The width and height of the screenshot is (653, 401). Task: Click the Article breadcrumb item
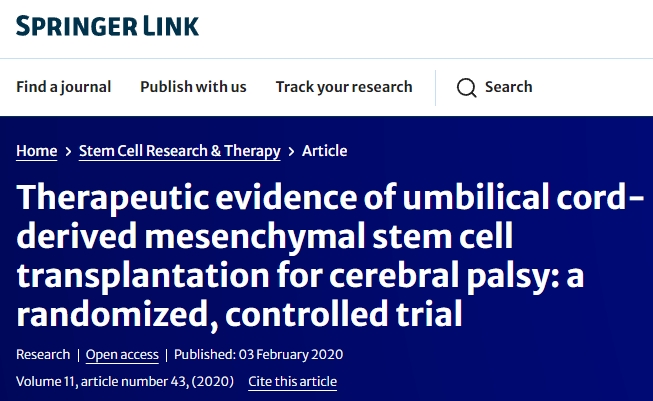324,151
